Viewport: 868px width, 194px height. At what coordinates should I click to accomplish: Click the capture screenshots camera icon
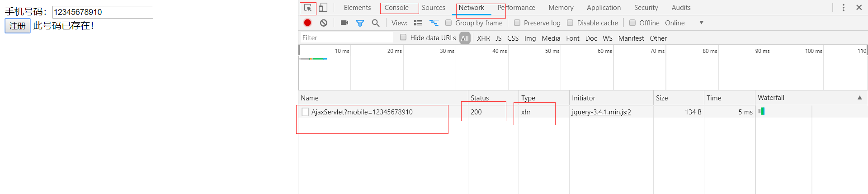coord(344,23)
